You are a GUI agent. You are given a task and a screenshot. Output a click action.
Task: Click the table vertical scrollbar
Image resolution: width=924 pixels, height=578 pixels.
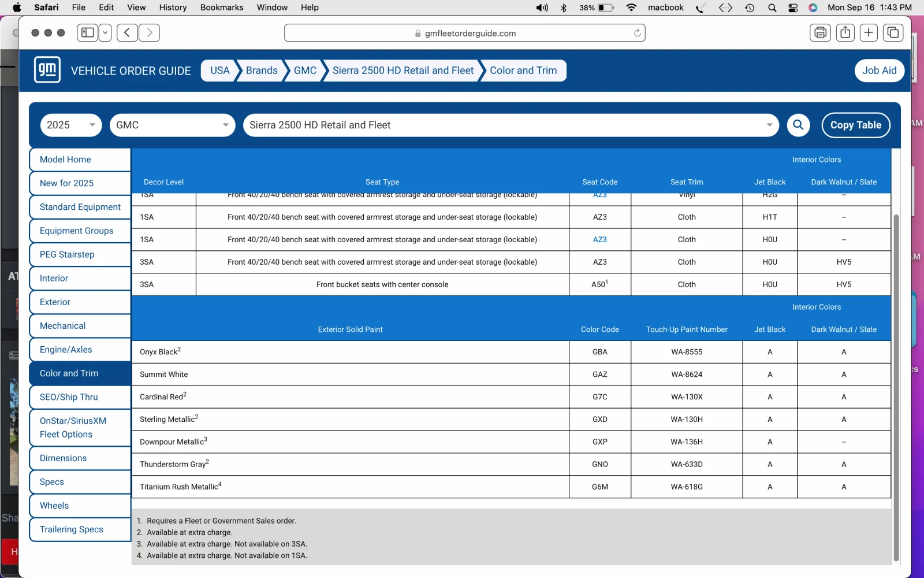pos(896,387)
